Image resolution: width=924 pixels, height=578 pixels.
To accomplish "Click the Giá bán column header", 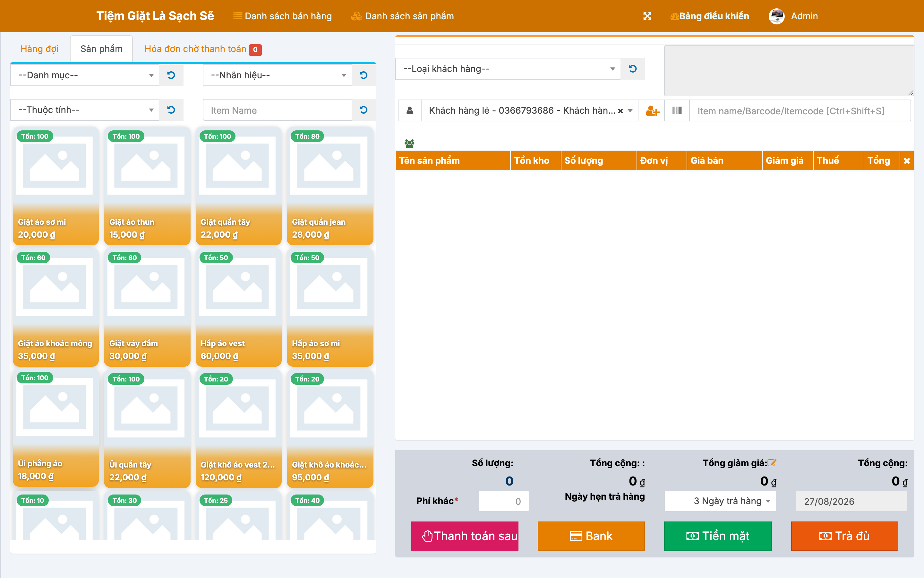I will (x=725, y=161).
